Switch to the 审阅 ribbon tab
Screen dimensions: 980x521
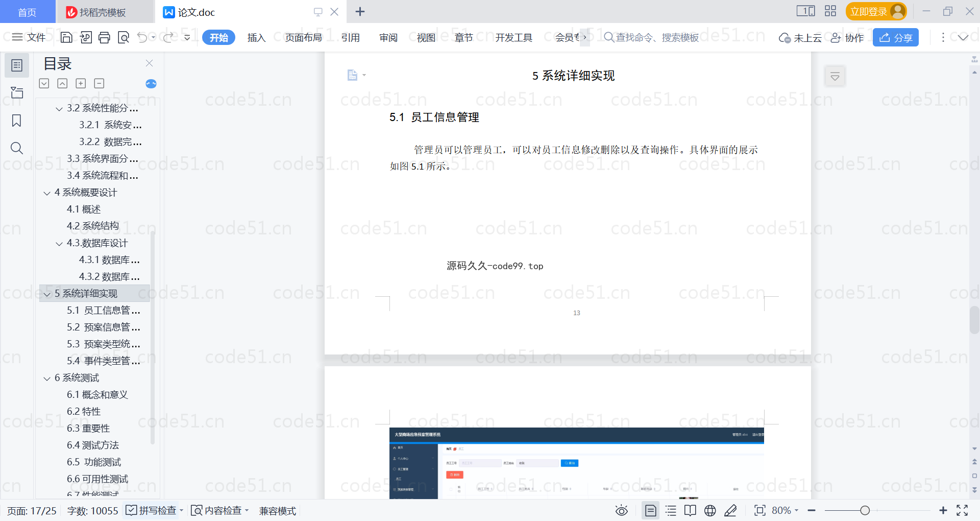pos(388,37)
